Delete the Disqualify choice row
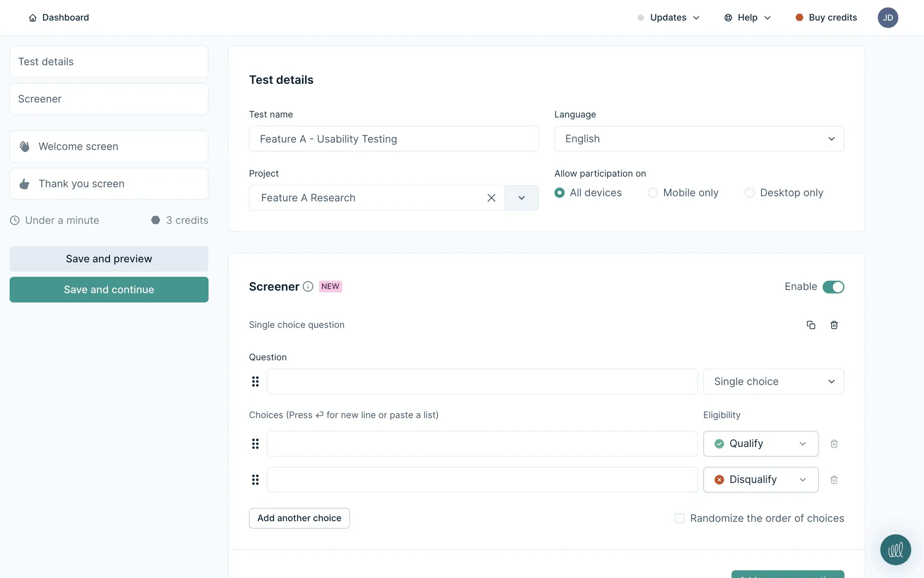 pos(834,480)
